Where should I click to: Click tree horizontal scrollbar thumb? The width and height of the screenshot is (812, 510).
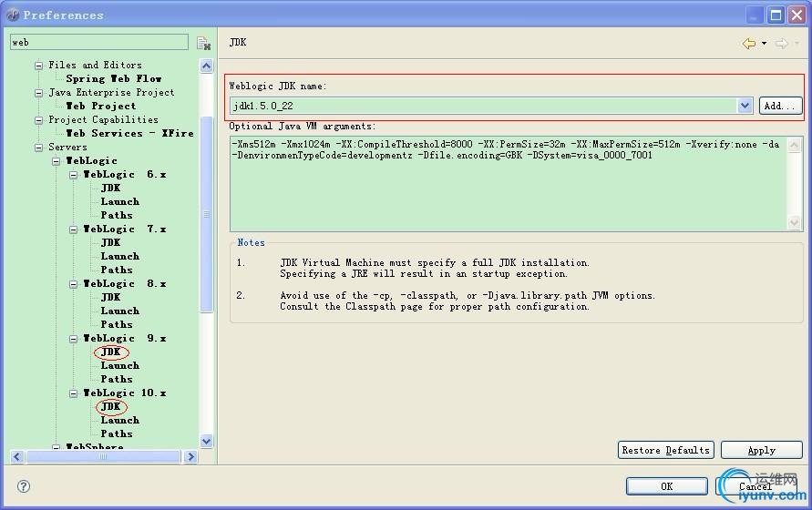coord(103,456)
